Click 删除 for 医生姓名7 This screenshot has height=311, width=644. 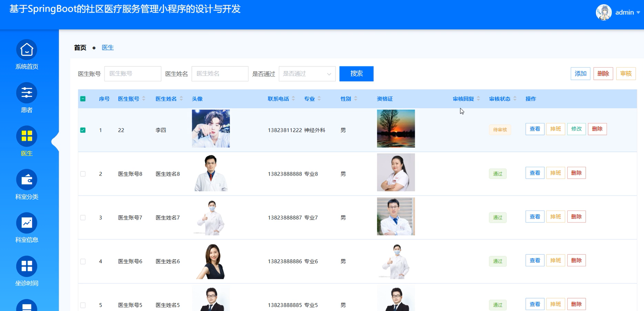pyautogui.click(x=576, y=217)
